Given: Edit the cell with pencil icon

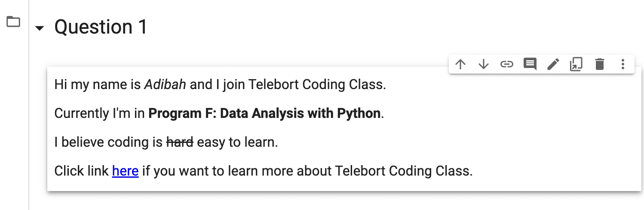Looking at the screenshot, I should (x=553, y=65).
